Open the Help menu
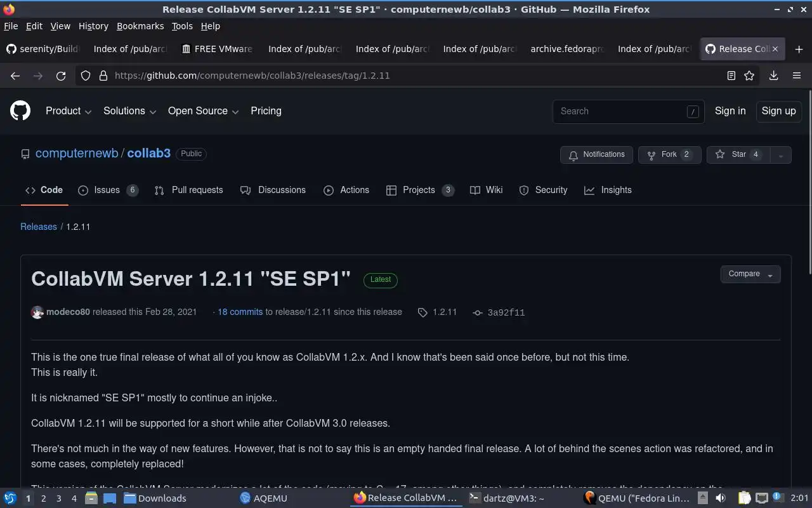812x508 pixels. tap(210, 26)
